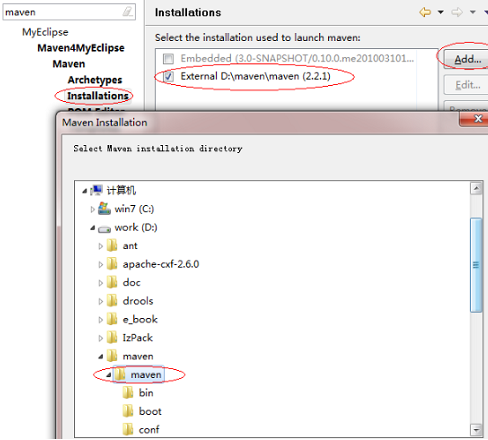Click the back navigation arrow icon
Viewport: 488px width, 440px height.
pos(425,12)
